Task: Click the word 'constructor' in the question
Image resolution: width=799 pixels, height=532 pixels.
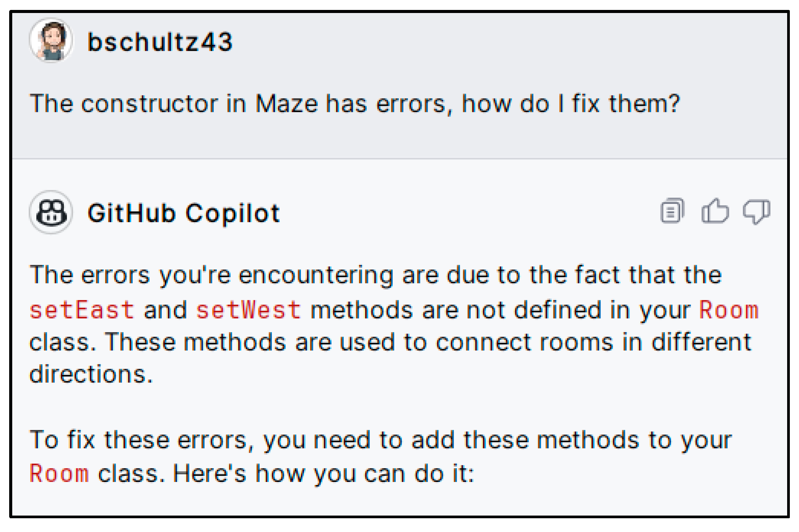Action: click(x=149, y=104)
